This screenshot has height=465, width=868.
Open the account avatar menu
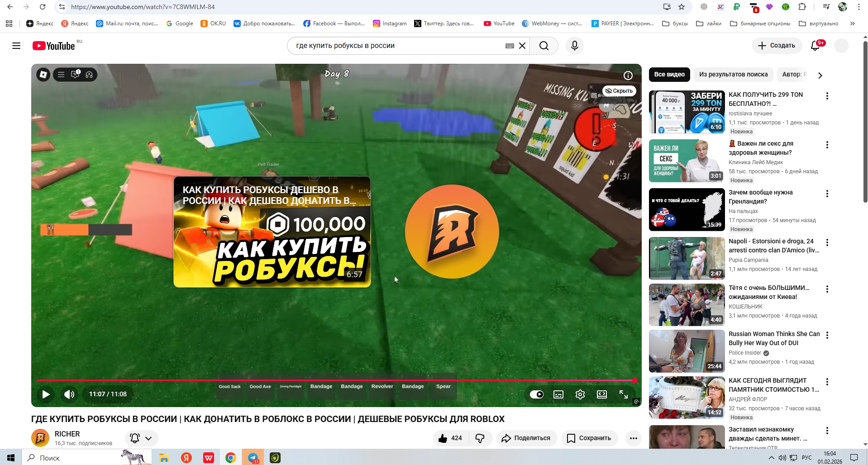(x=841, y=46)
